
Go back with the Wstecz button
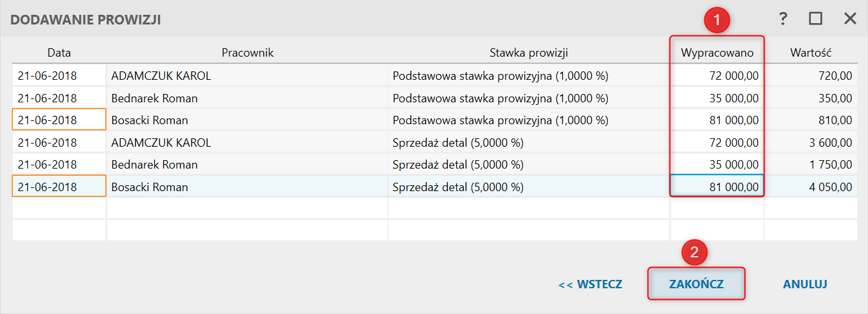(x=590, y=284)
